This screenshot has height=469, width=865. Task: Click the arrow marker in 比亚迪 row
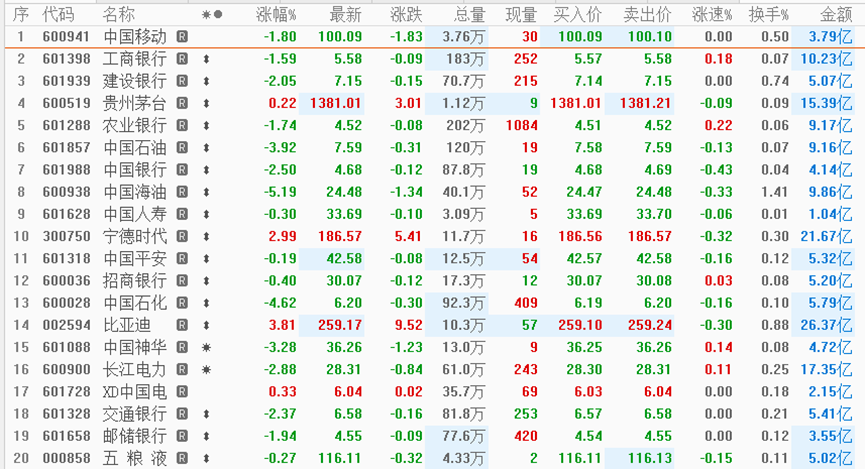pos(206,325)
